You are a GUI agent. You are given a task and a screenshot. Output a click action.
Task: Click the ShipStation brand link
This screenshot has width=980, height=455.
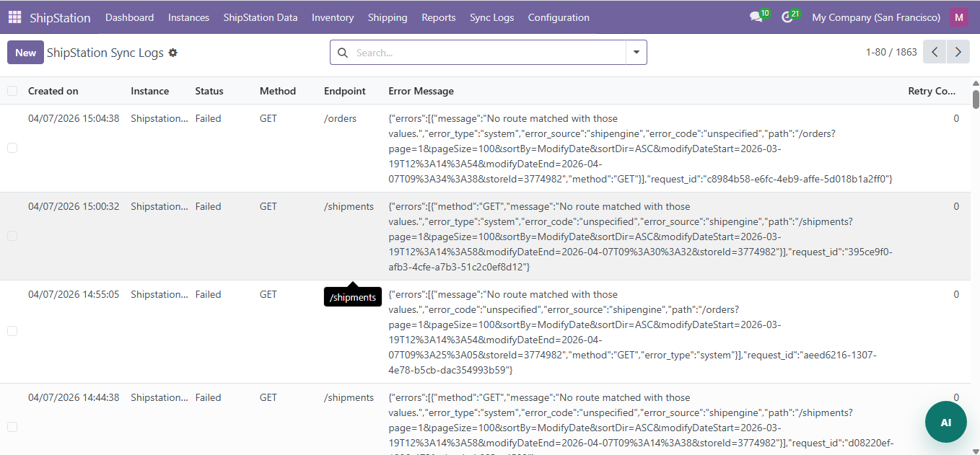60,17
